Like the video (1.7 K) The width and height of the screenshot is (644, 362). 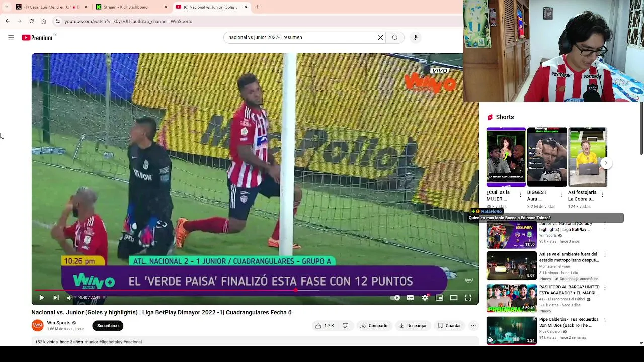[325, 326]
